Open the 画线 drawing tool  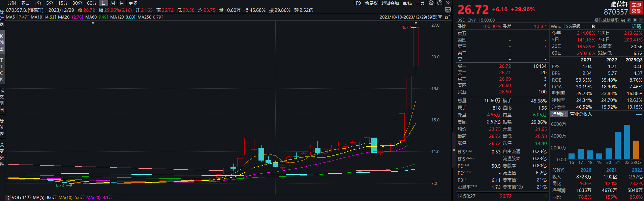click(x=407, y=3)
